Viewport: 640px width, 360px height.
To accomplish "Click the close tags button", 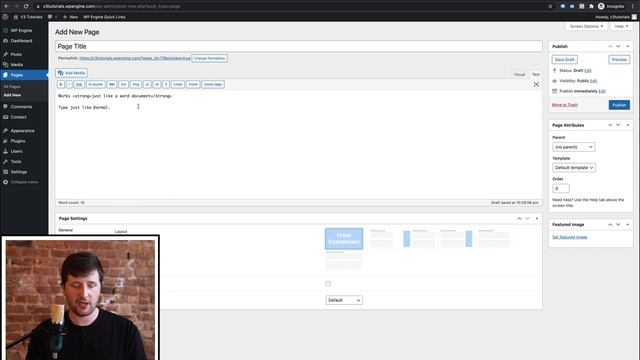I will (213, 84).
